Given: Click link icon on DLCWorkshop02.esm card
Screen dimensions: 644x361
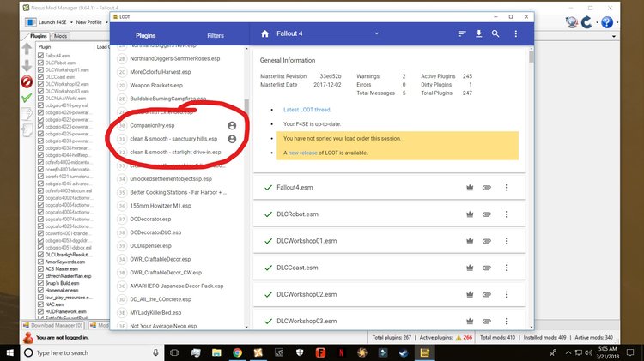Looking at the screenshot, I should 487,294.
